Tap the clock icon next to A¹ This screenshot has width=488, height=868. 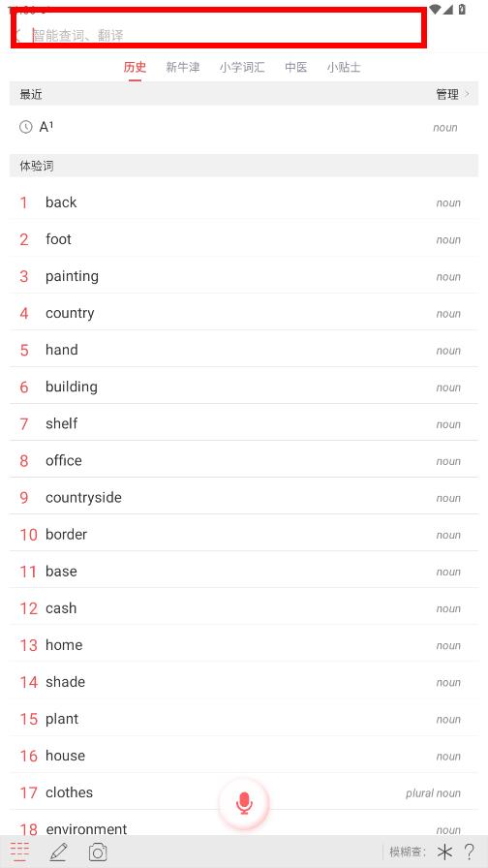pos(25,127)
